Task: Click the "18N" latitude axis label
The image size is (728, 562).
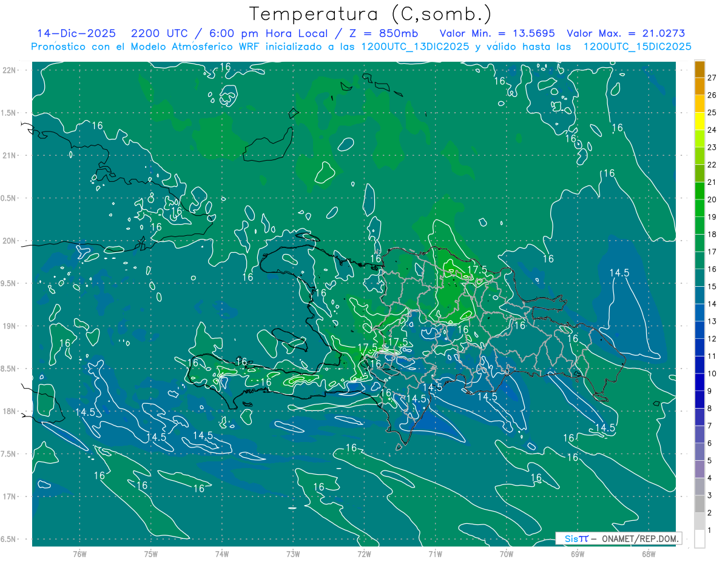Action: coord(10,411)
